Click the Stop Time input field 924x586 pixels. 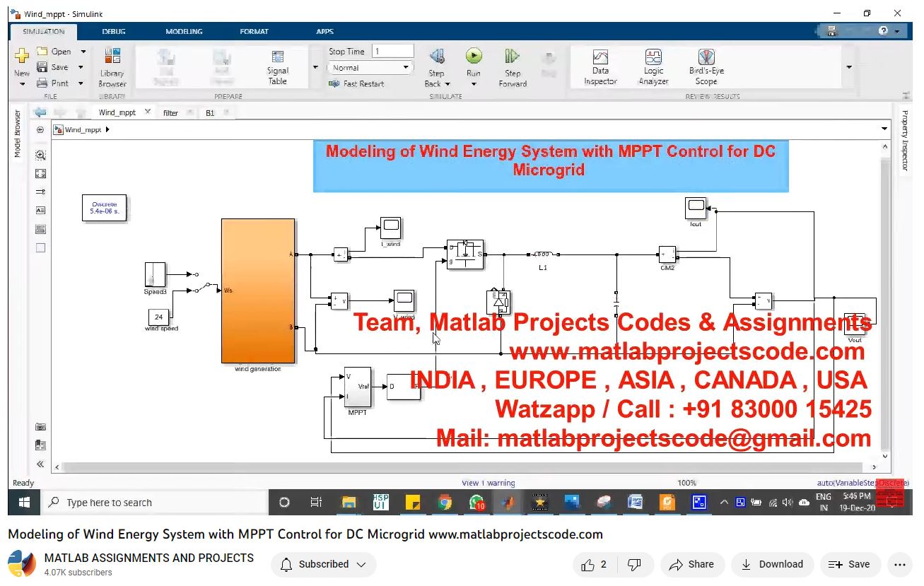point(393,52)
